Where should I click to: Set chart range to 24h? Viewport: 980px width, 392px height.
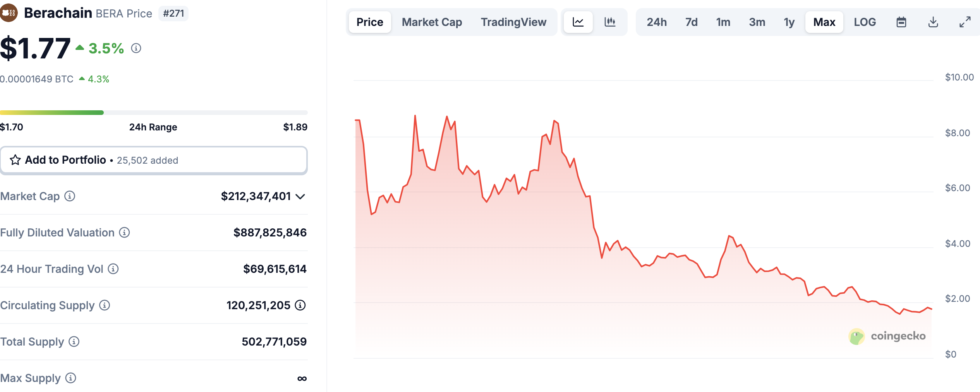pyautogui.click(x=657, y=22)
